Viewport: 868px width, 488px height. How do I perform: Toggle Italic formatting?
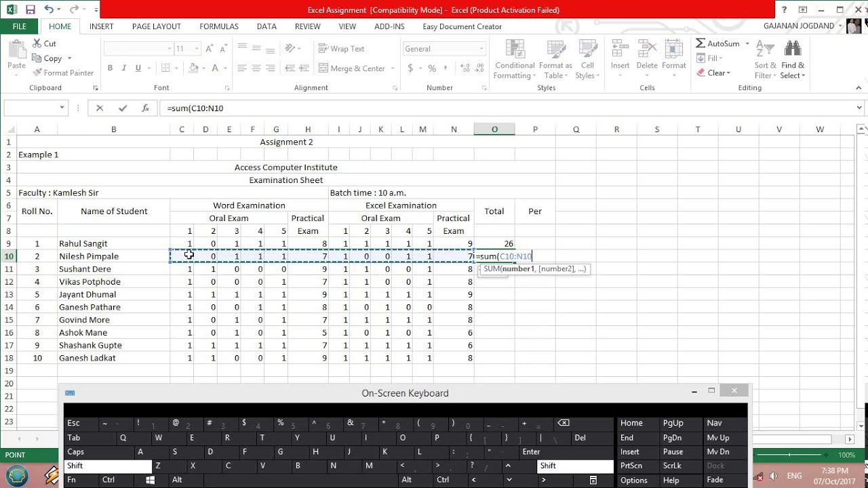pos(124,68)
